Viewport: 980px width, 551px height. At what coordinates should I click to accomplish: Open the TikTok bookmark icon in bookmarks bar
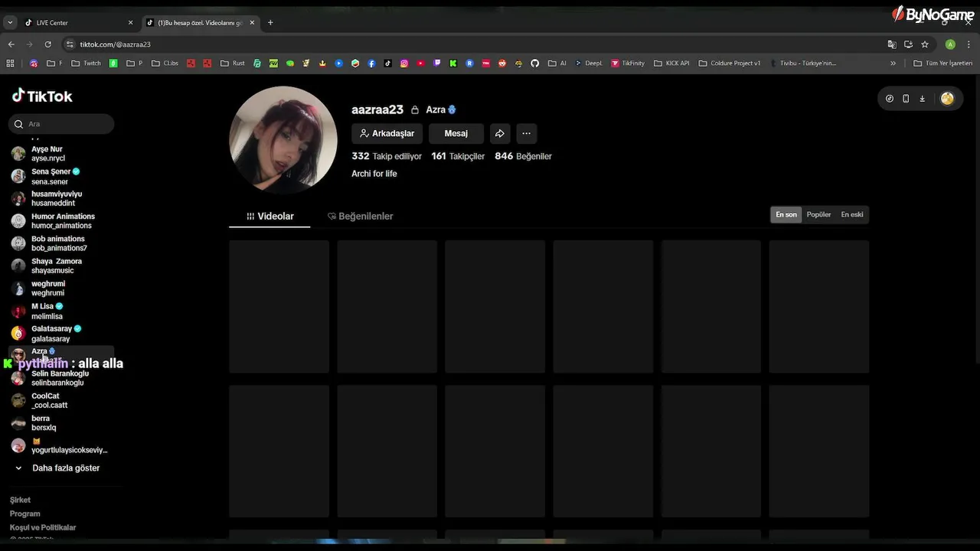pos(388,64)
